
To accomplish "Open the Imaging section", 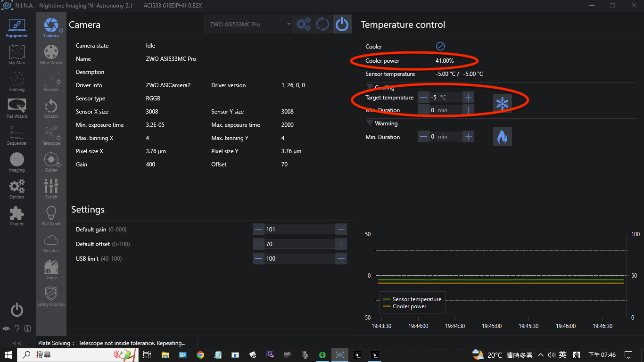I will (17, 163).
